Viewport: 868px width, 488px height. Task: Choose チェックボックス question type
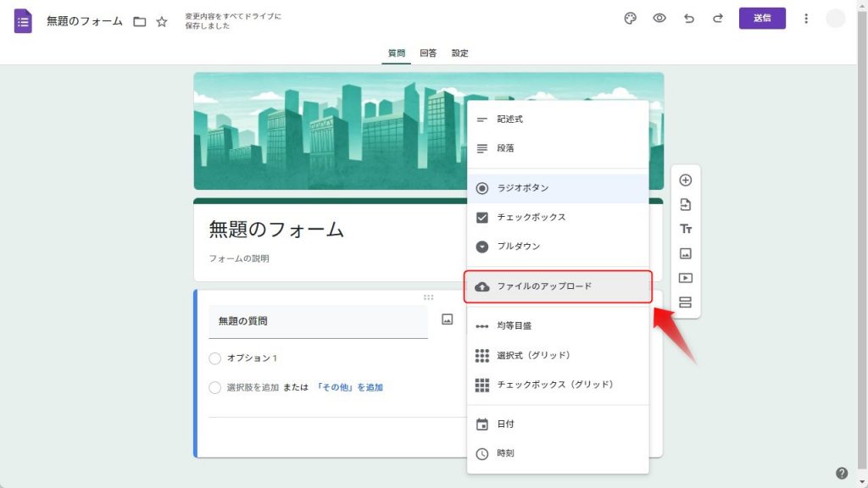pyautogui.click(x=558, y=218)
